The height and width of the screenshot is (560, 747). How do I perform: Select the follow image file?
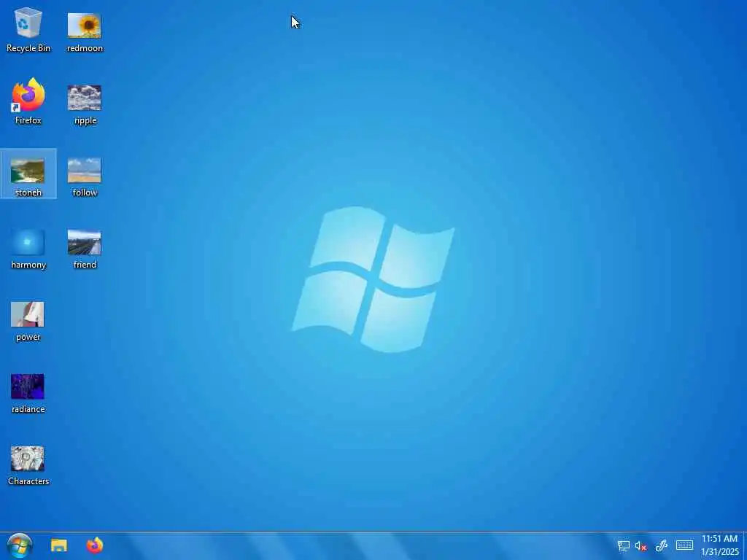85,176
